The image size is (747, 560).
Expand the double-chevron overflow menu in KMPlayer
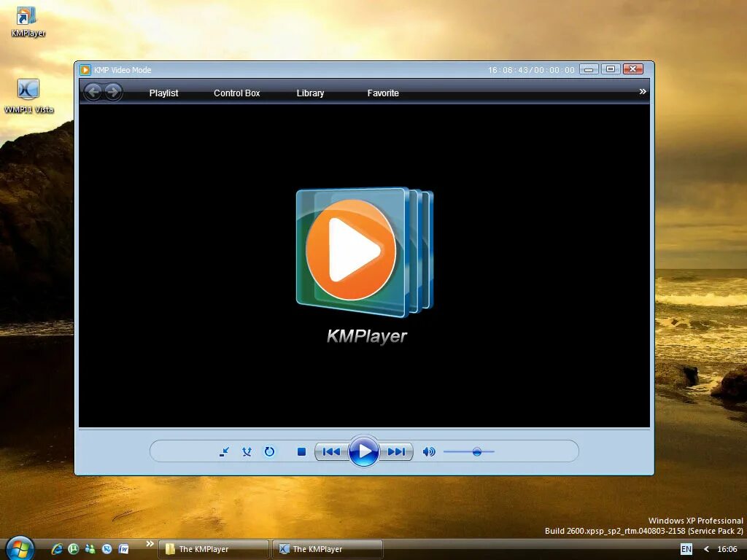643,91
